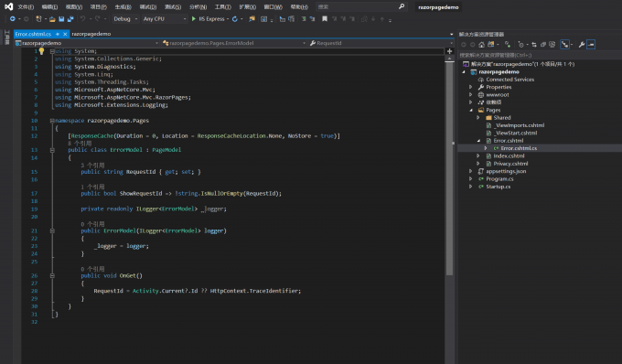Image resolution: width=622 pixels, height=364 pixels.
Task: Click the Undo arrow in toolbar
Action: [82, 18]
